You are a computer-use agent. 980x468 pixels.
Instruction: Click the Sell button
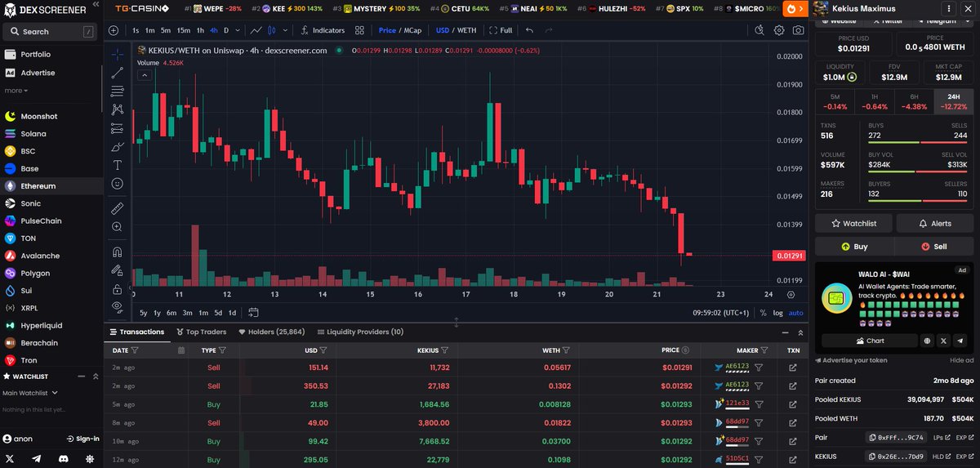click(934, 246)
